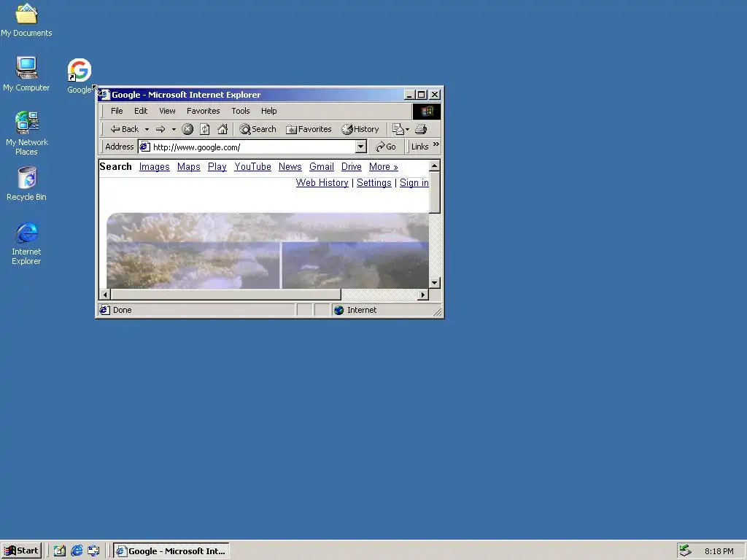
Task: Click the network system tray icon
Action: (685, 551)
